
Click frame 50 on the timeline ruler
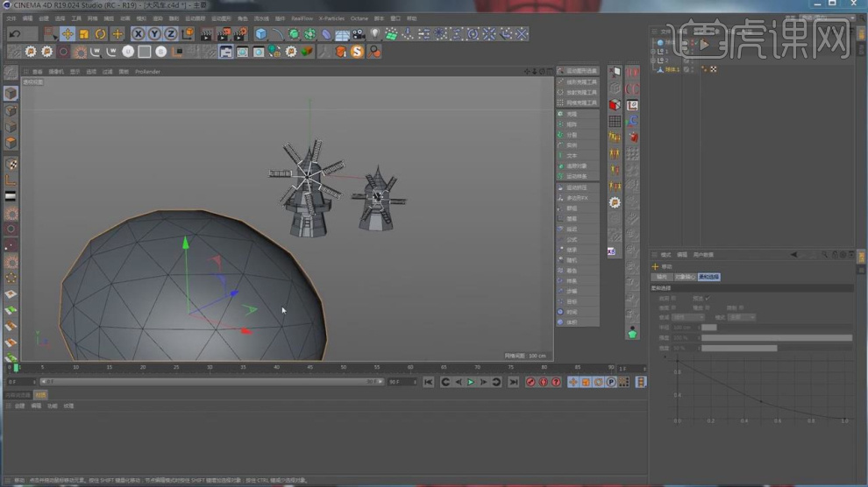coord(344,367)
